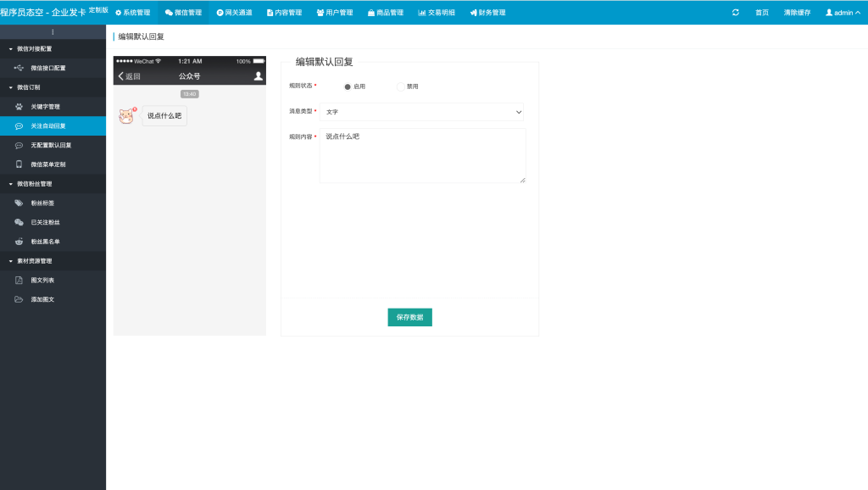The width and height of the screenshot is (868, 490).
Task: Click the battery icon in phone preview
Action: (259, 61)
